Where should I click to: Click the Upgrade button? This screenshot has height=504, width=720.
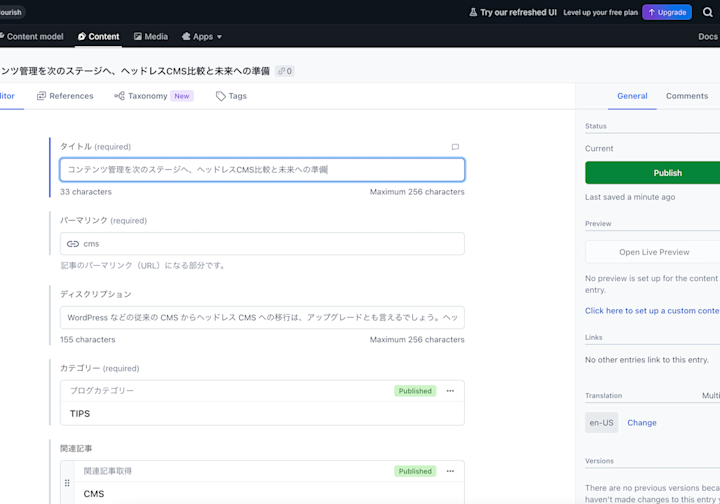(667, 12)
